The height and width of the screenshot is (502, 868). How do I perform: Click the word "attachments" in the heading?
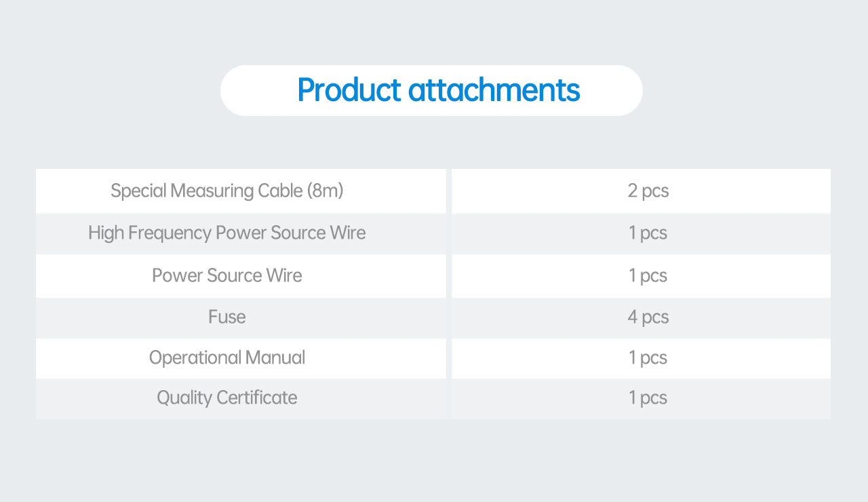coord(494,90)
